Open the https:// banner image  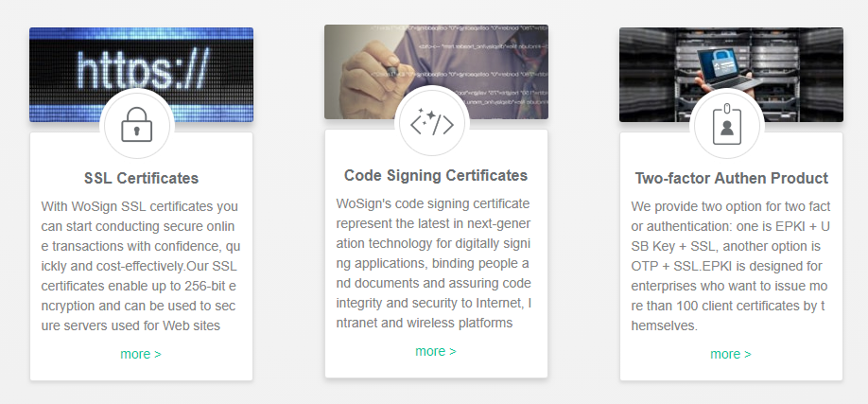point(141,75)
